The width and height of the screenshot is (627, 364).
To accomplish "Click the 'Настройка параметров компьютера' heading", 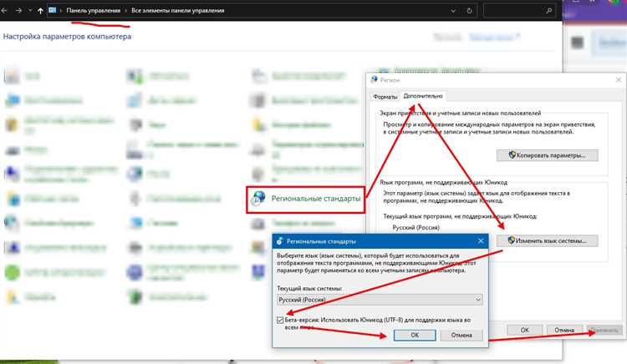I will (x=67, y=37).
